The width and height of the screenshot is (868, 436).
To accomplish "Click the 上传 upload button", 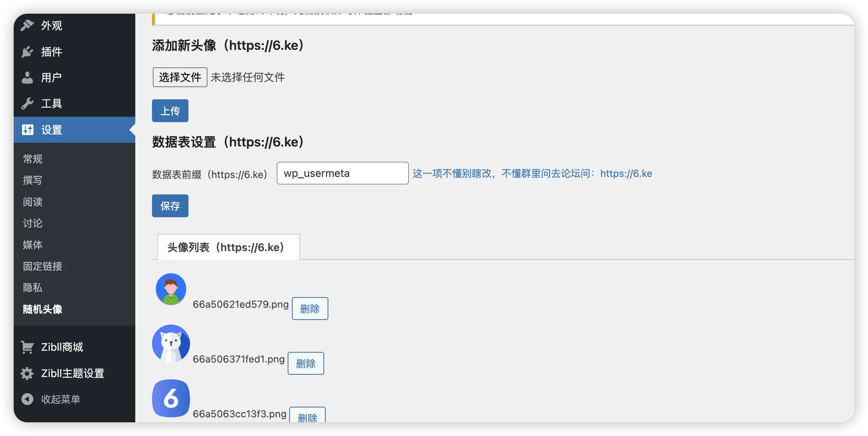I will [170, 111].
